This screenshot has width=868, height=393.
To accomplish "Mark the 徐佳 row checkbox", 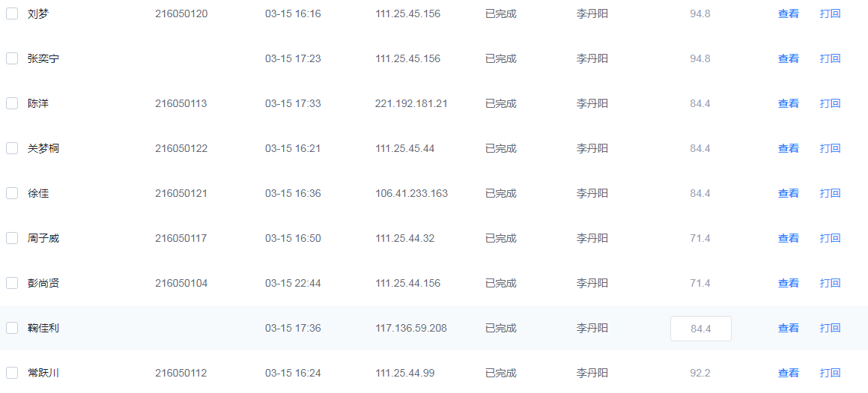I will coord(12,193).
